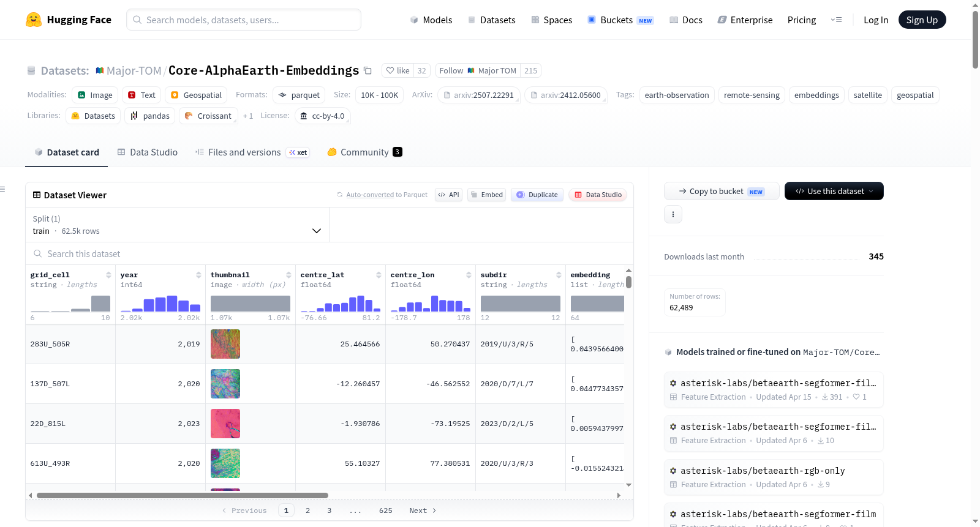Click the Sign Up button
The width and height of the screenshot is (980, 527).
click(x=922, y=20)
